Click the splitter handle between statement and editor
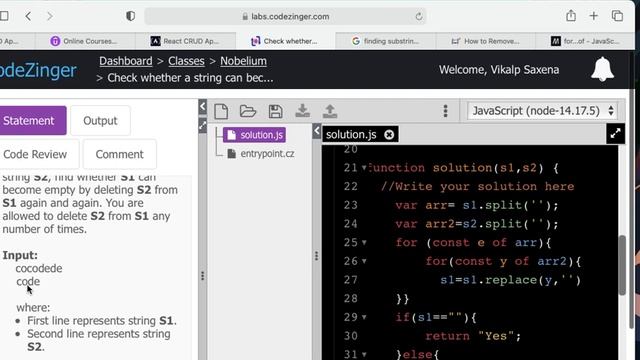This screenshot has height=360, width=640. pyautogui.click(x=202, y=276)
